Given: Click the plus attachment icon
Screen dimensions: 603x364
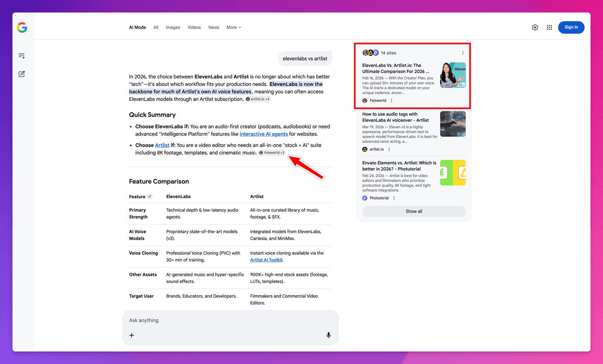Looking at the screenshot, I should 132,335.
